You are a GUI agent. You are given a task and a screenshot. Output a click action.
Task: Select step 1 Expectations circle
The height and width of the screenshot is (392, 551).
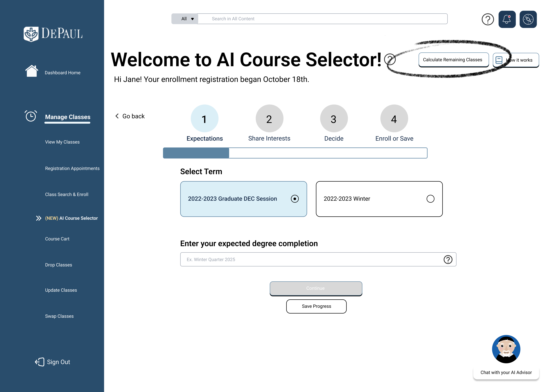click(x=205, y=118)
